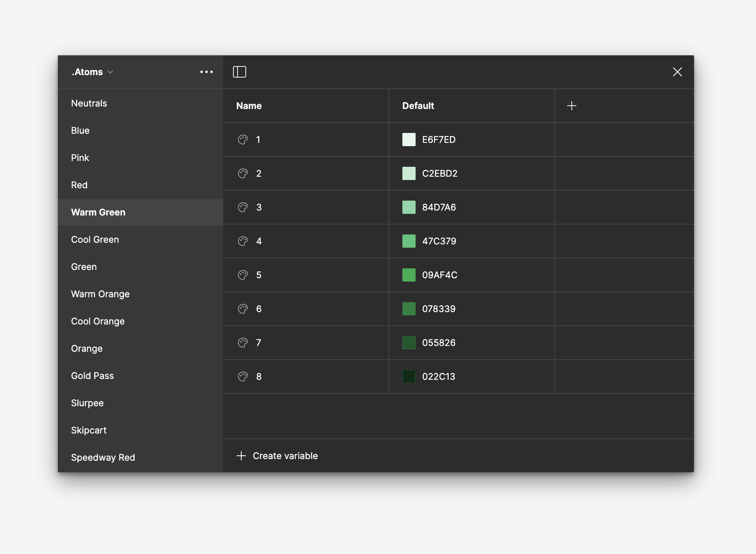Open the Cool Green group
756x554 pixels.
click(x=140, y=239)
